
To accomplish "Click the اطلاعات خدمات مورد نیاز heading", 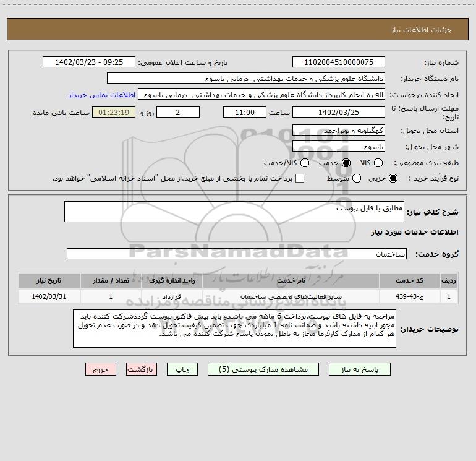I will coord(414,232).
